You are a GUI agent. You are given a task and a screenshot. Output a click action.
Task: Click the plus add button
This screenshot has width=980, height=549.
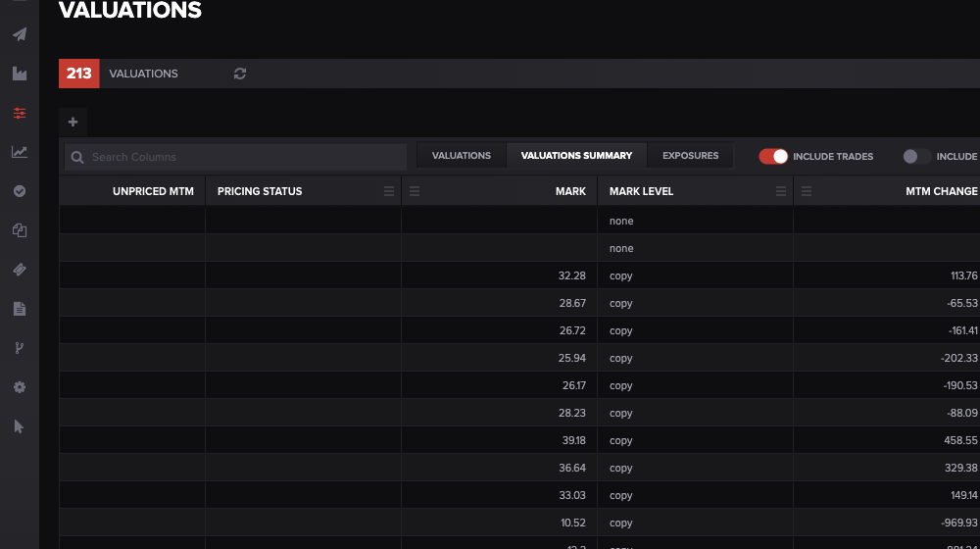tap(73, 122)
